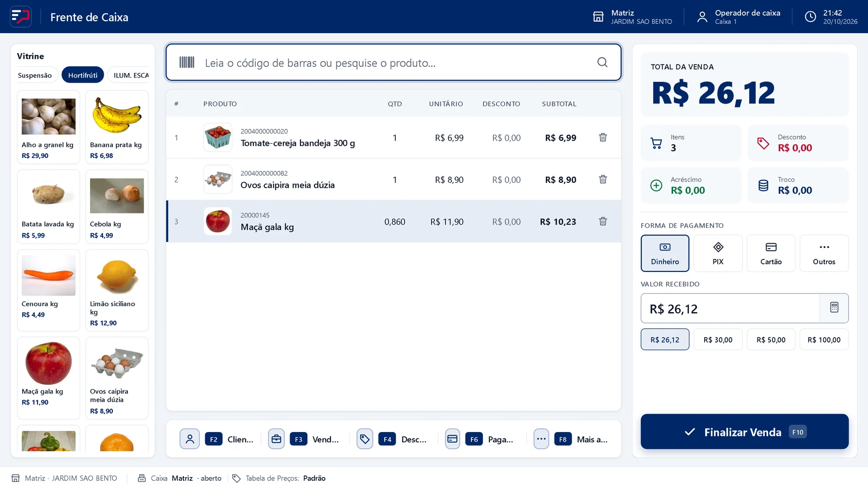This screenshot has height=489, width=868.
Task: Click the Troco R$ 0,00 summary card
Action: [798, 186]
